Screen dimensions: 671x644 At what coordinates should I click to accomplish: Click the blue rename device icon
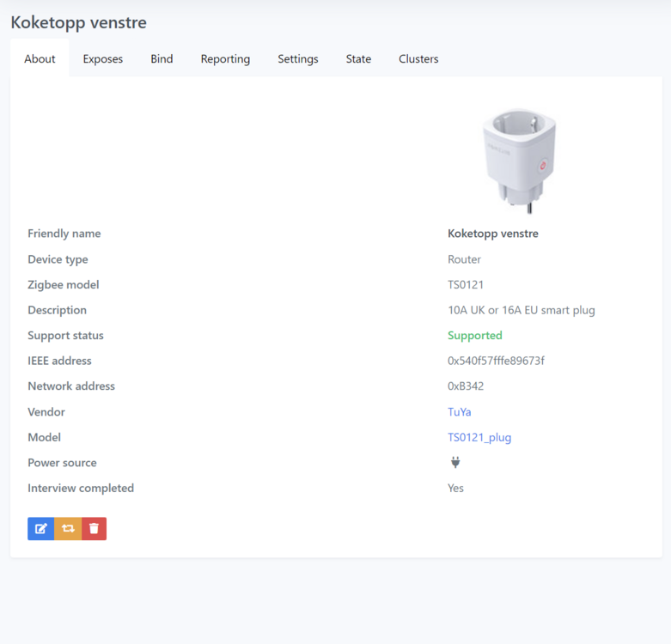40,529
